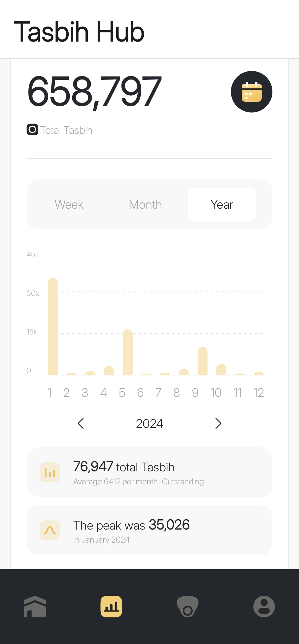This screenshot has height=644, width=299.
Task: Tap the bar chart icon beside 76,947
Action: [50, 472]
